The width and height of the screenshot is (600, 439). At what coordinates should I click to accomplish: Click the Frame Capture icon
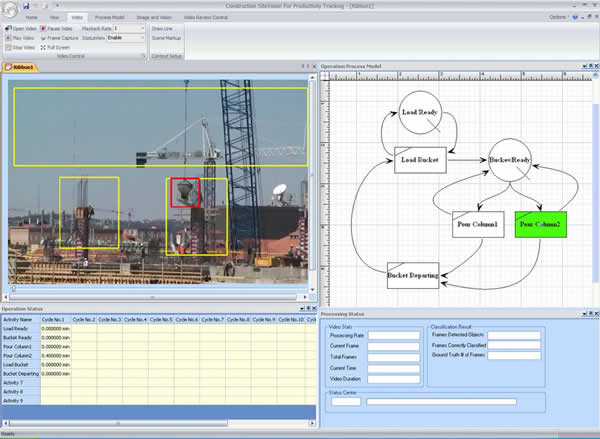(x=43, y=38)
